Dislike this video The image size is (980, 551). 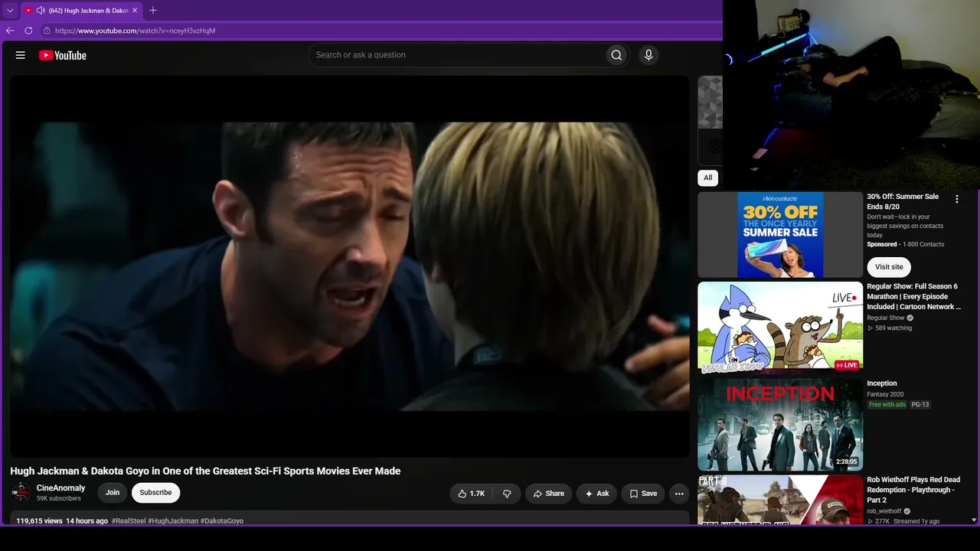(x=507, y=494)
